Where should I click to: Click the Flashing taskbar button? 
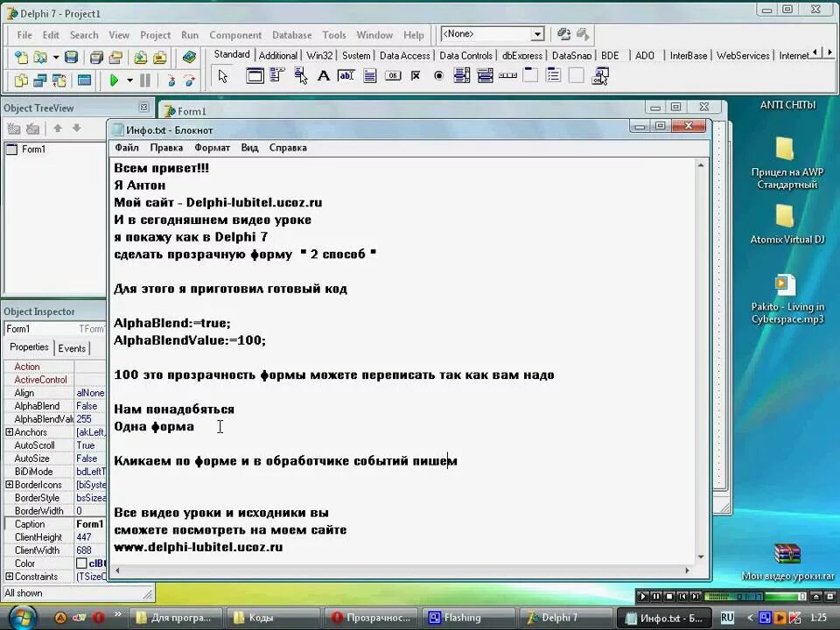tap(469, 618)
